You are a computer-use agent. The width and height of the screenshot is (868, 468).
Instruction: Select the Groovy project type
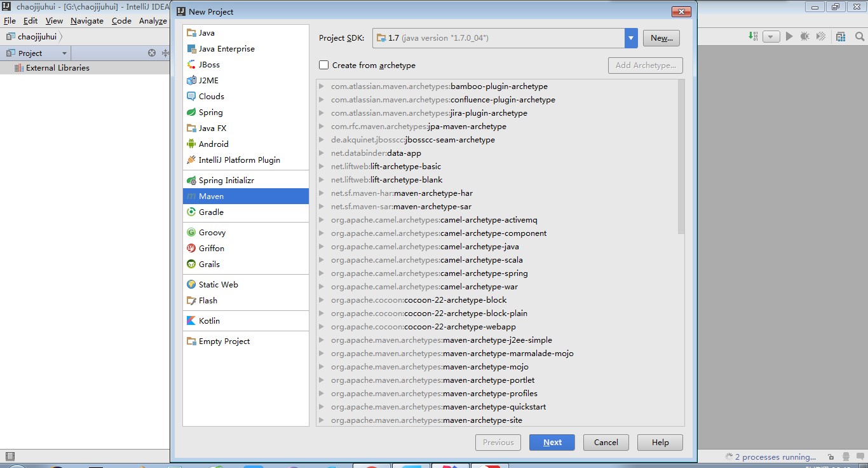(245, 232)
